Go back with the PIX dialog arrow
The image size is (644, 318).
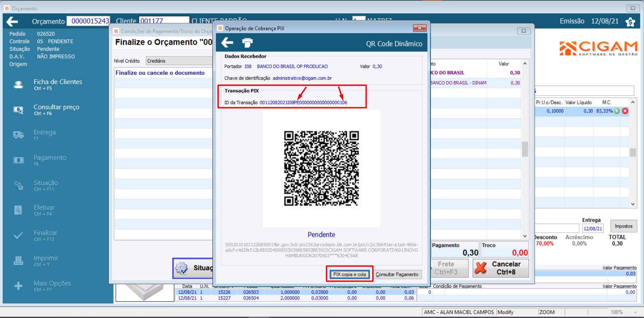pos(227,43)
